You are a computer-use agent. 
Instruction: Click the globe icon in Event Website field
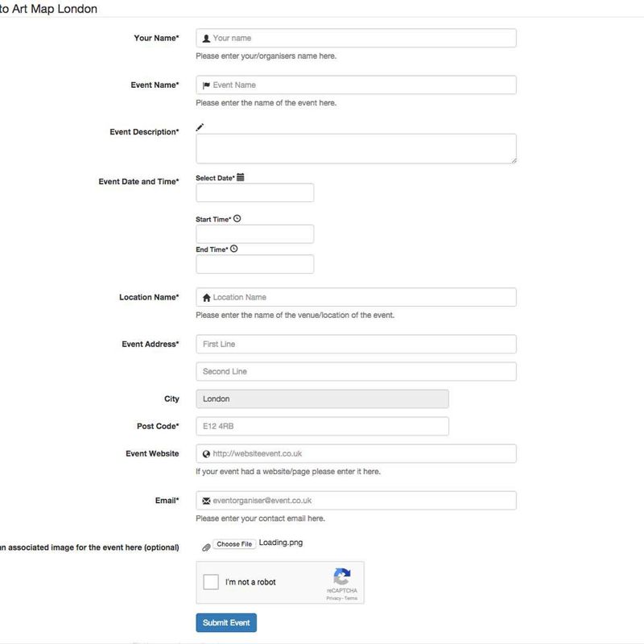pos(207,454)
